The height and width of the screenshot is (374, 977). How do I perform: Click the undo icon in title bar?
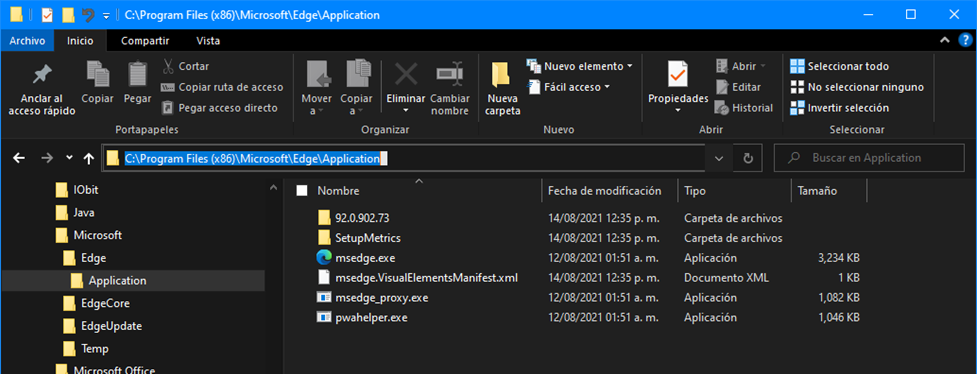click(88, 14)
